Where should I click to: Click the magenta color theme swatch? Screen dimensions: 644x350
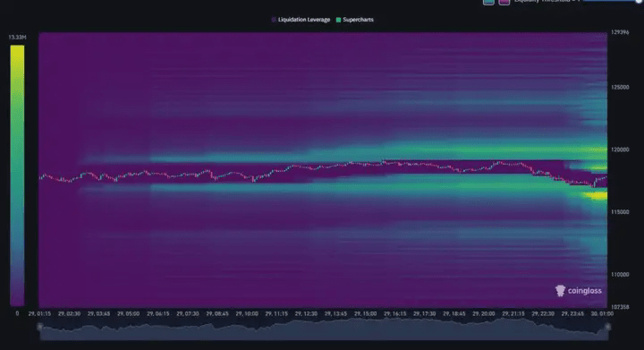pos(504,2)
